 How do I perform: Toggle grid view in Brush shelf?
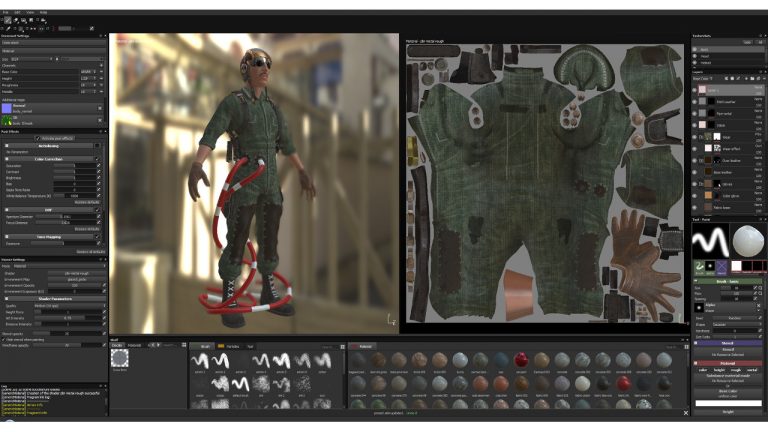[342, 347]
